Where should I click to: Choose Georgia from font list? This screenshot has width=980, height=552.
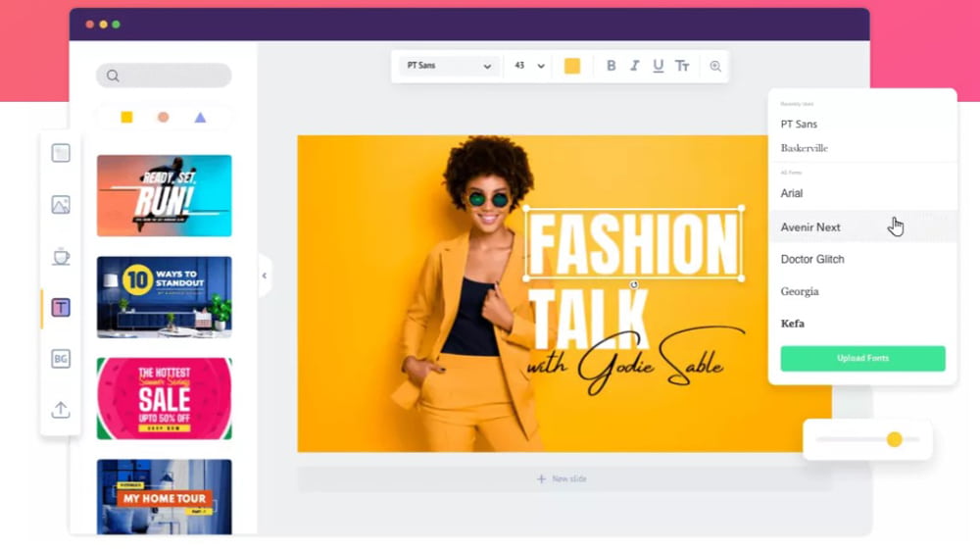[x=800, y=291]
